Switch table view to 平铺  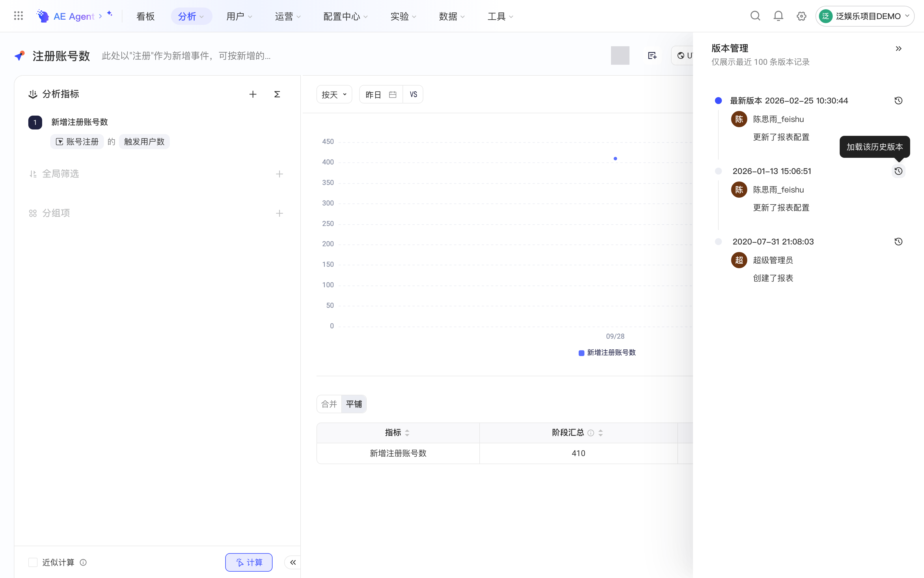354,404
